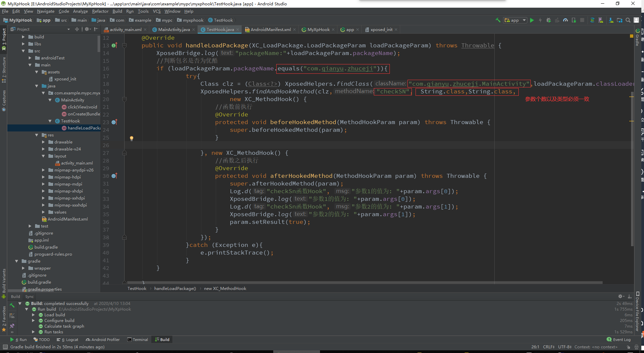
Task: Click the editor horizontal scrollbar
Action: tap(365, 283)
